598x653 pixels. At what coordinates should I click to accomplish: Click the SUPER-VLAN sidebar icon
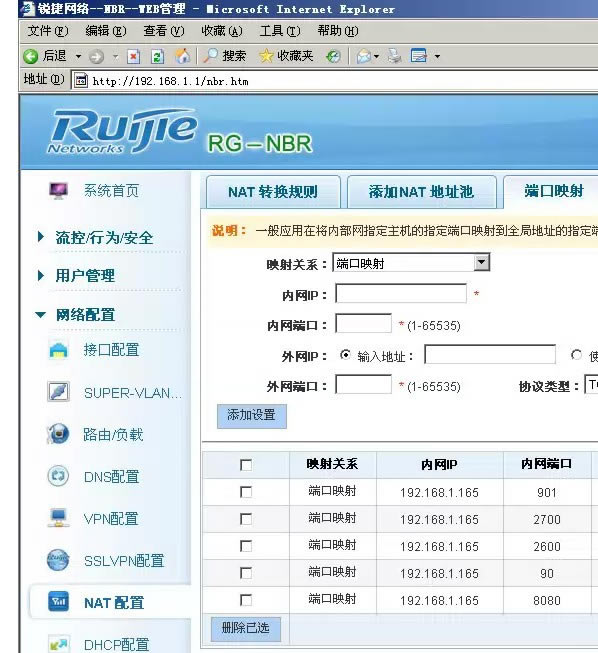click(x=58, y=392)
